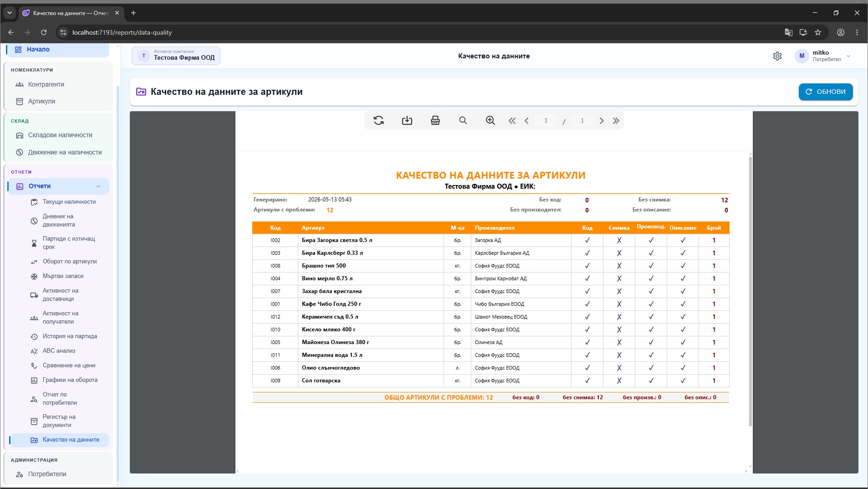Expand the mitko user menu

(x=848, y=56)
